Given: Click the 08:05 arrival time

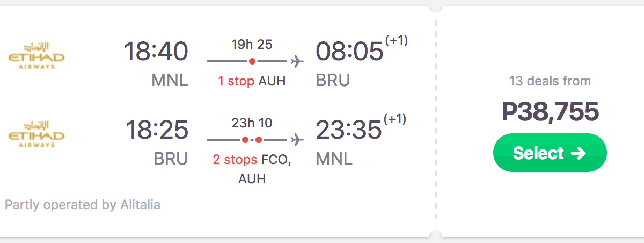Looking at the screenshot, I should [349, 52].
